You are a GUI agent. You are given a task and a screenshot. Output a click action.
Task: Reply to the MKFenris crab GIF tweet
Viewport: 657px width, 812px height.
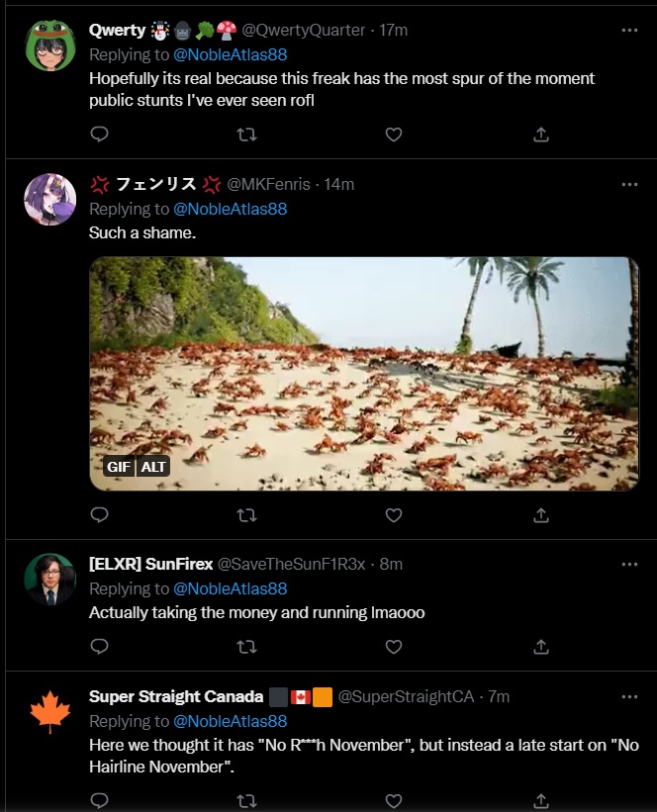(x=99, y=514)
